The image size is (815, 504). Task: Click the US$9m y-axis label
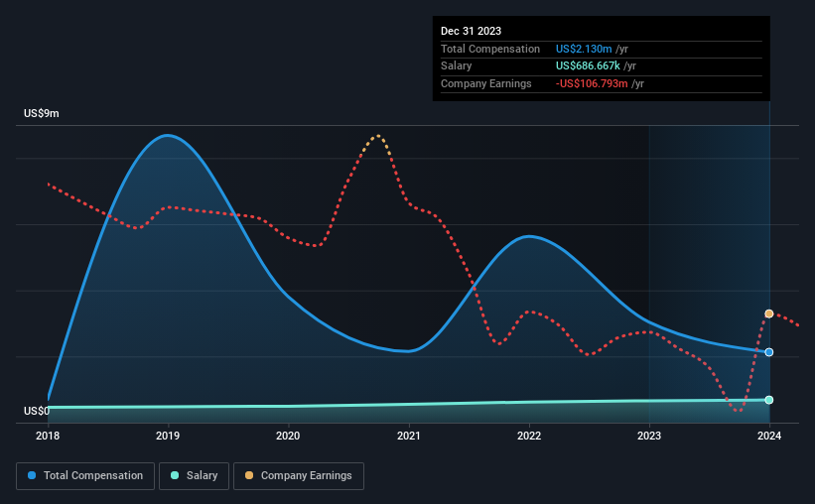[x=41, y=113]
